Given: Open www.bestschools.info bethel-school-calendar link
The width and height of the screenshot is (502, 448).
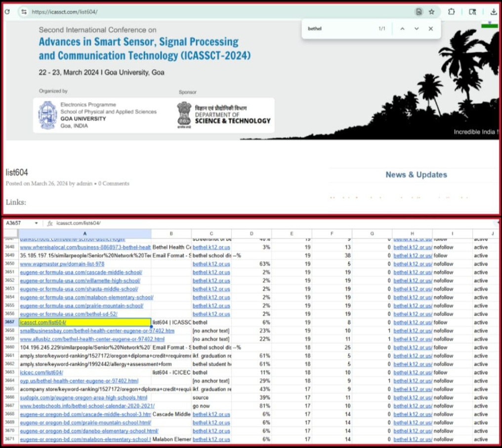Looking at the screenshot, I should click(87, 406).
